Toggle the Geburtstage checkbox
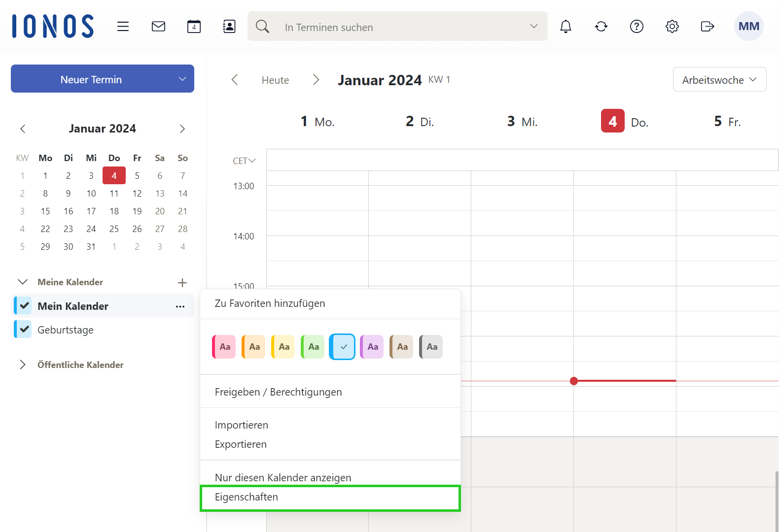Screen dimensions: 779x532 click(23, 329)
